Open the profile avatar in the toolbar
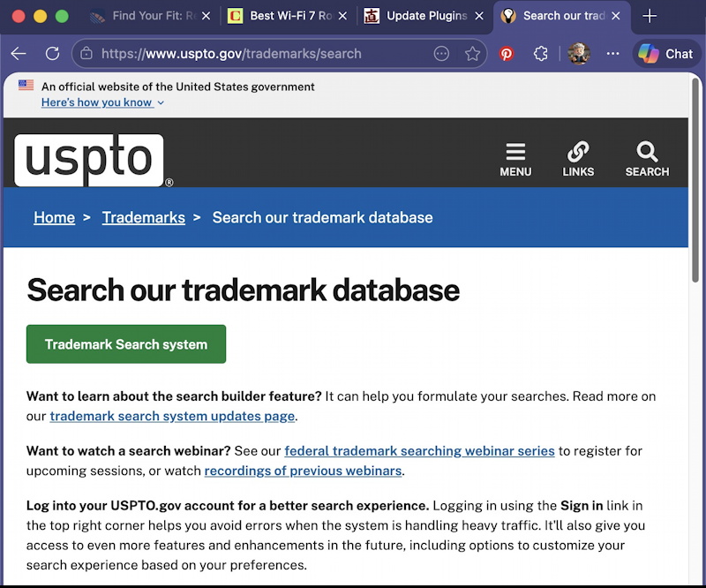Viewport: 706px width, 588px height. pos(579,54)
